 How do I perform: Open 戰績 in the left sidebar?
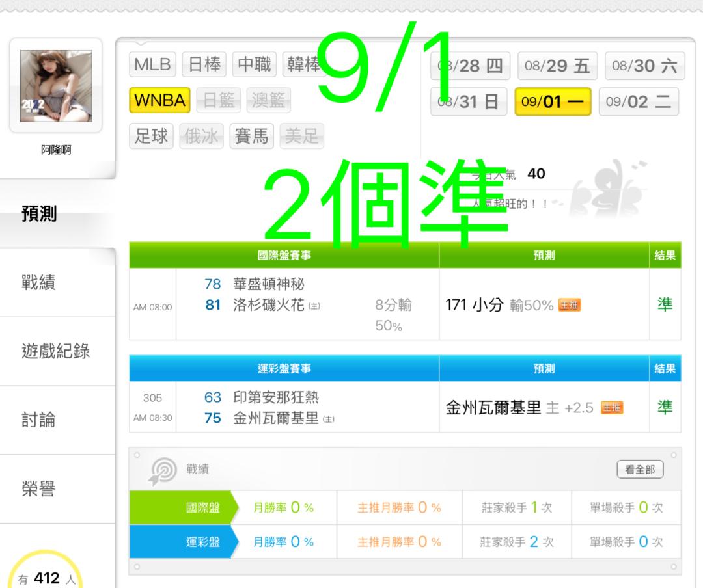[x=38, y=282]
